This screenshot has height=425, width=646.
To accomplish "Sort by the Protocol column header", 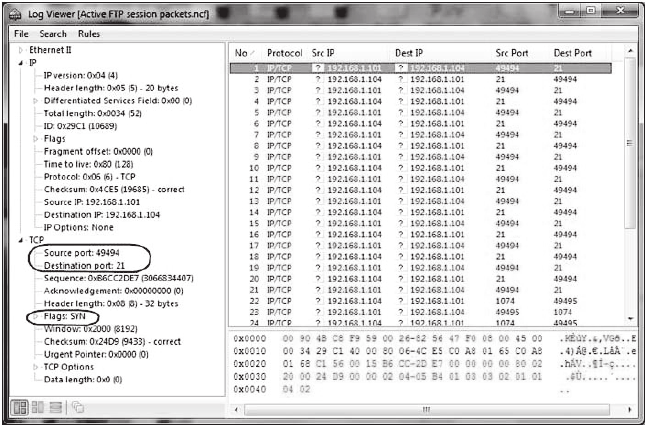I will [284, 53].
